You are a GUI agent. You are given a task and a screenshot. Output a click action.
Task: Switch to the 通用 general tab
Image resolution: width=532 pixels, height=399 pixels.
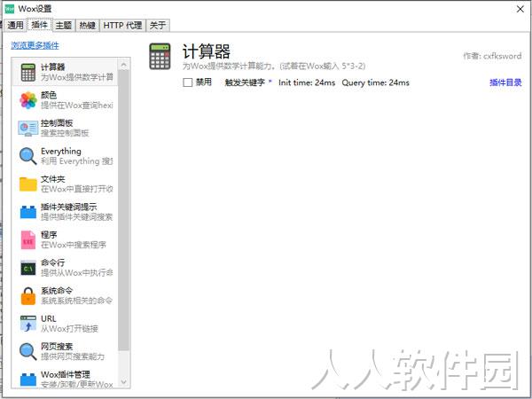[15, 25]
